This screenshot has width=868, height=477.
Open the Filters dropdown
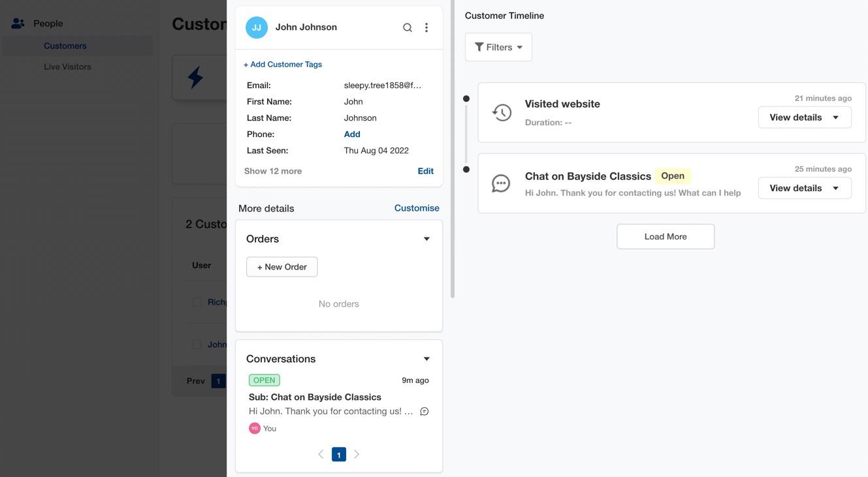[x=498, y=47]
